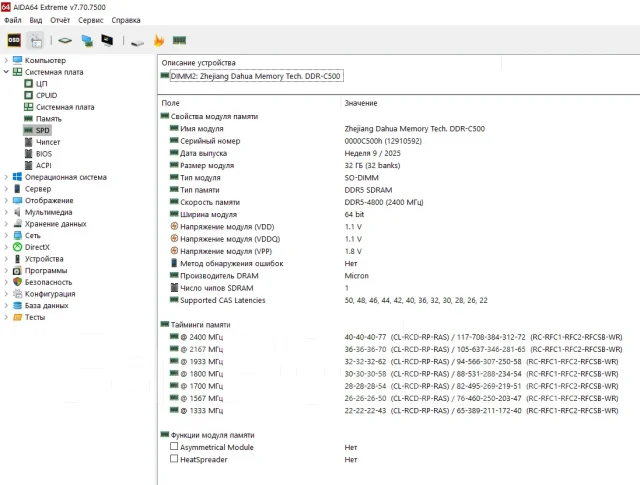Expand the Операционная система node
The height and width of the screenshot is (485, 640).
(x=6, y=177)
